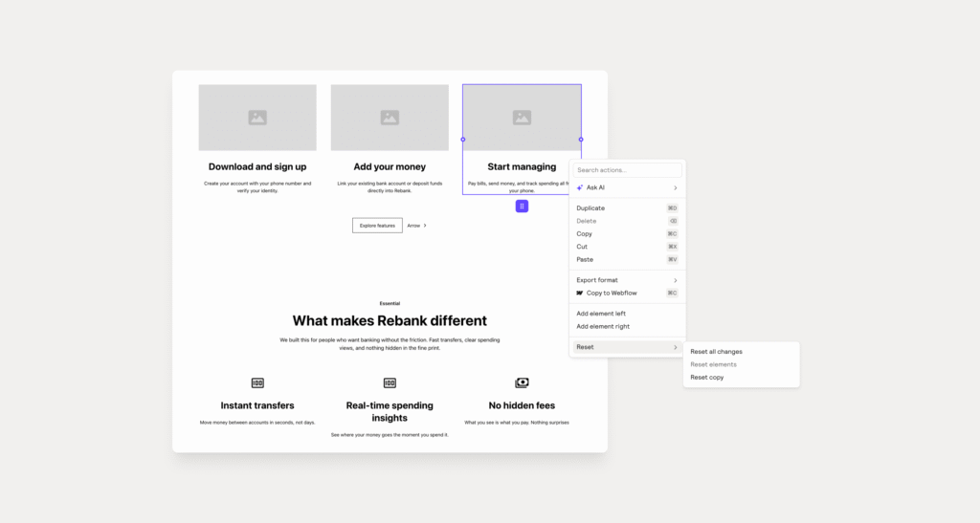Click the Start managing heading
980x523 pixels.
[522, 166]
